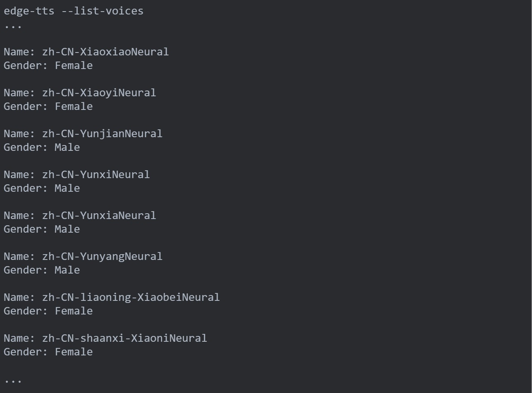Click the zh-CN-YunxiNeural voice name
This screenshot has width=532, height=393.
[96, 175]
